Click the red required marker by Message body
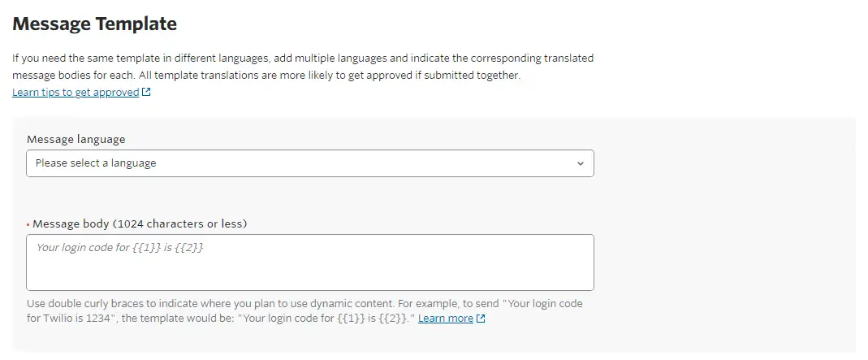This screenshot has width=868, height=360. (x=28, y=224)
